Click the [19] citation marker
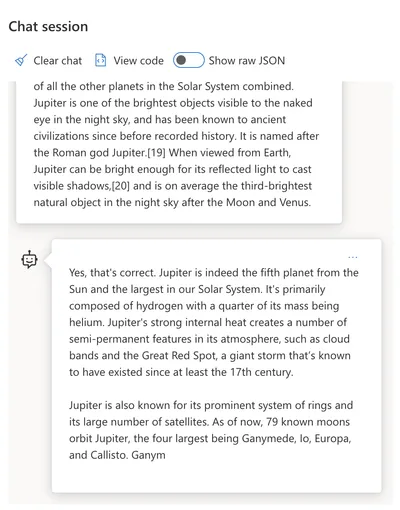 click(156, 153)
